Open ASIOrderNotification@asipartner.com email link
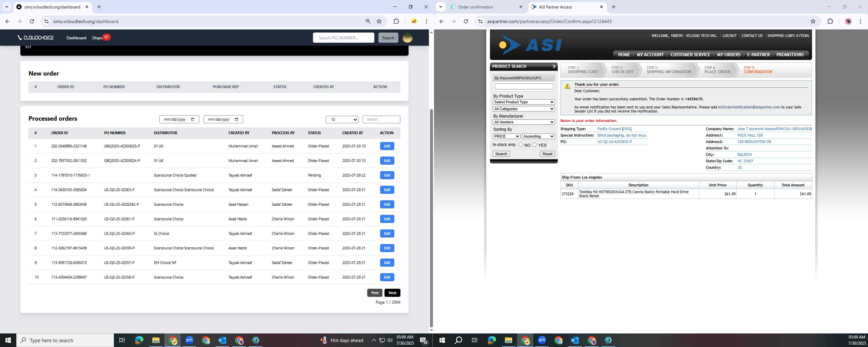This screenshot has width=868, height=347. tap(749, 107)
